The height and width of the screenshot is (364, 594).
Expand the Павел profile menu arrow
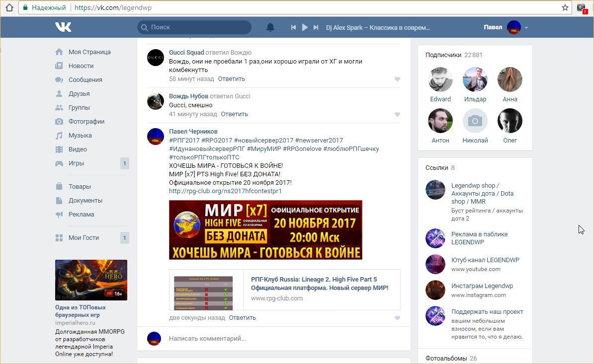click(526, 28)
